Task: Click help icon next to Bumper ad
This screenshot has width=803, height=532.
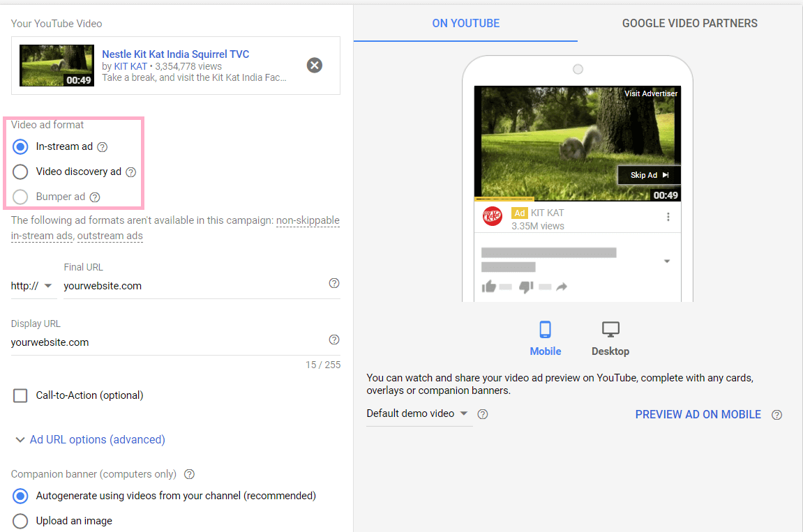Action: click(96, 197)
